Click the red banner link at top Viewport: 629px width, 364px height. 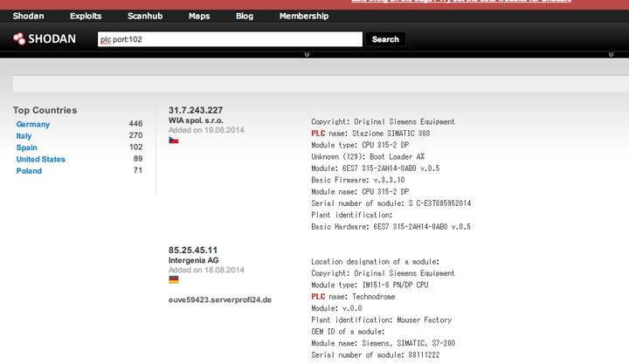click(x=461, y=1)
